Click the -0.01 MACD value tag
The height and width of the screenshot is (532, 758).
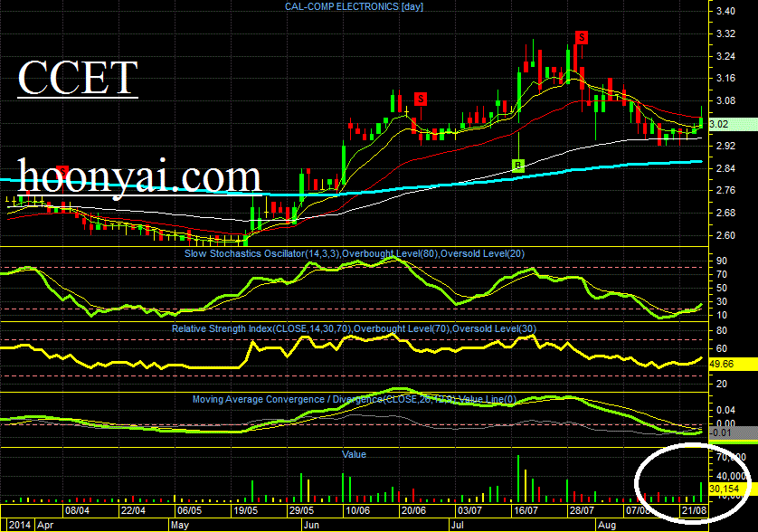(734, 432)
